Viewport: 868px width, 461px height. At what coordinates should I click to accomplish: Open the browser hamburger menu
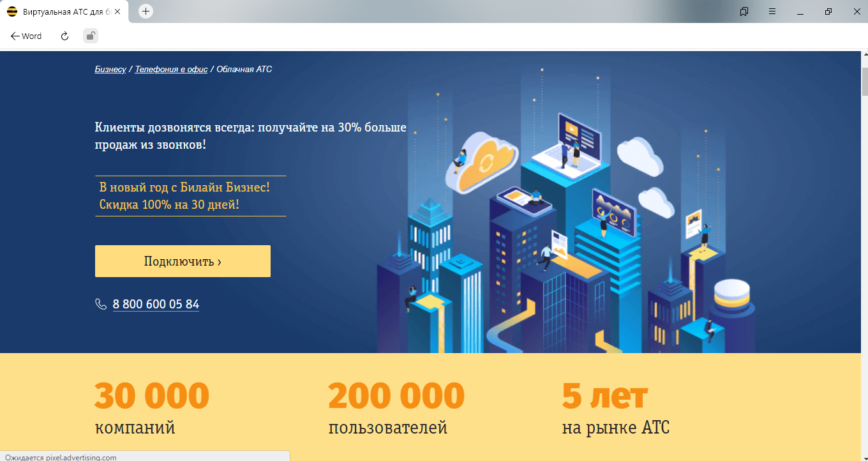[772, 11]
